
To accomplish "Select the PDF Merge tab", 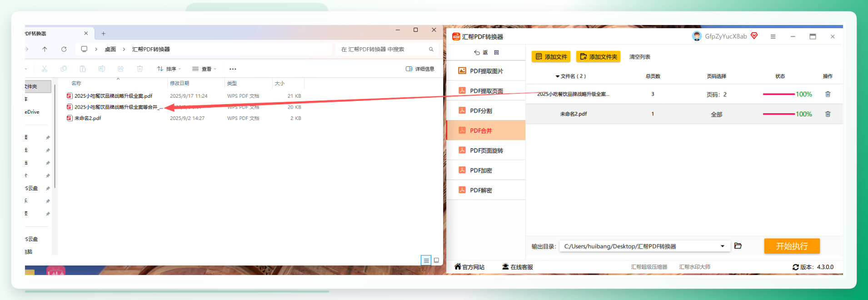I will 486,130.
